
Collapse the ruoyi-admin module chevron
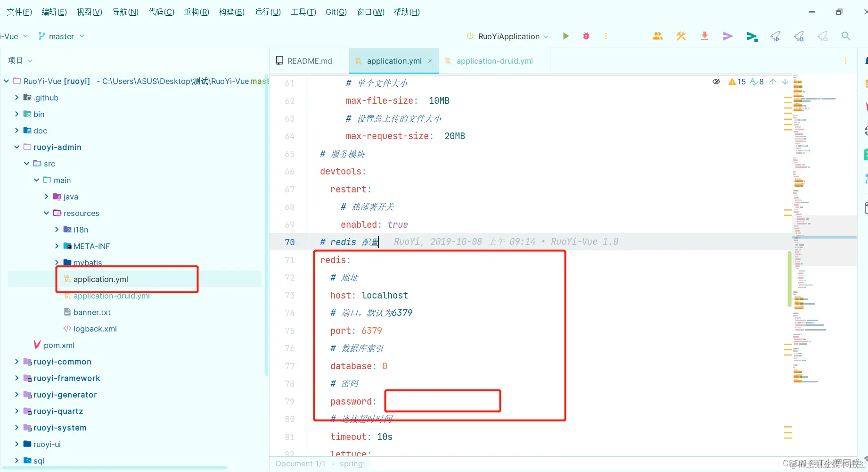pyautogui.click(x=16, y=147)
